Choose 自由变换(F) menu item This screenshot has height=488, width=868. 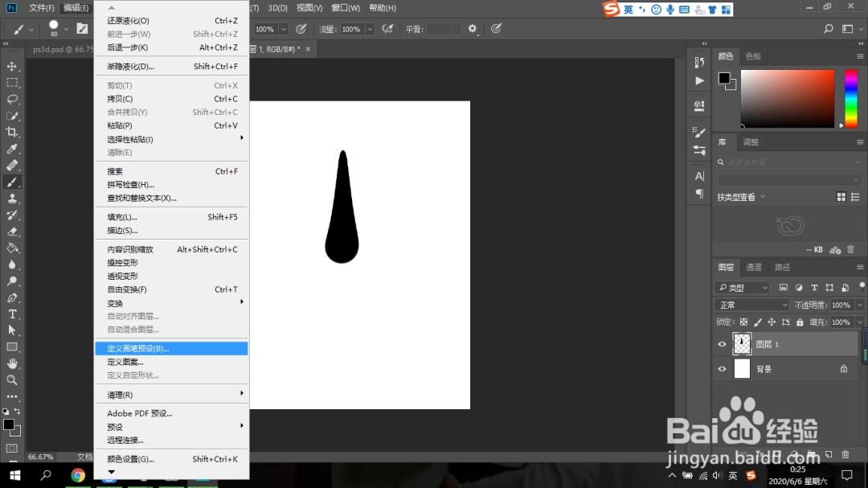click(171, 289)
